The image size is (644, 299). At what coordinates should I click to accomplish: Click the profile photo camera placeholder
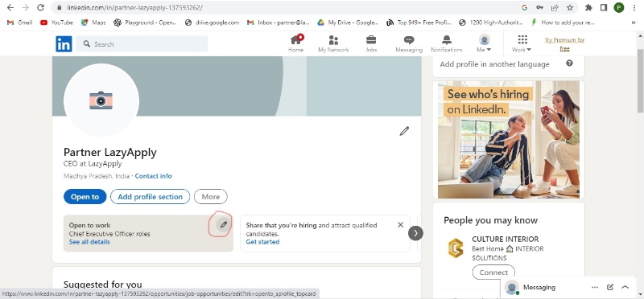[101, 100]
